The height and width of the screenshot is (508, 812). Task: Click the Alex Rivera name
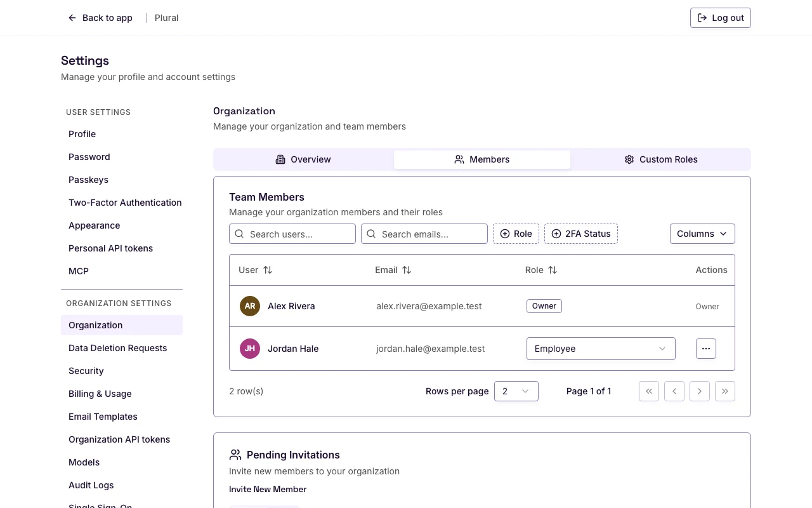tap(291, 306)
